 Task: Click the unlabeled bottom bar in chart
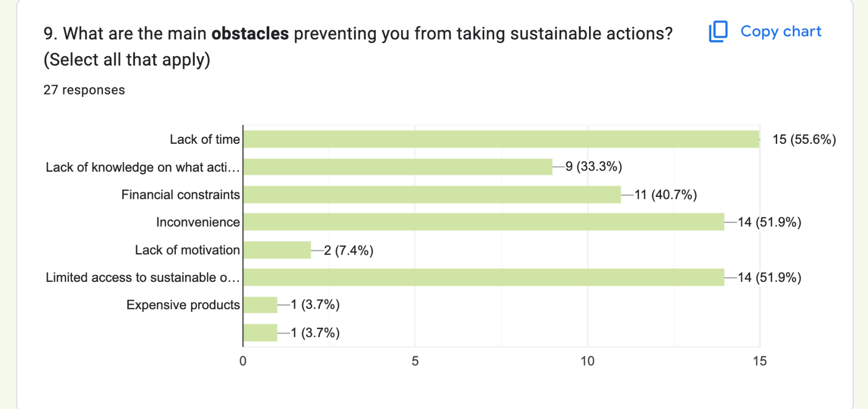(x=260, y=333)
